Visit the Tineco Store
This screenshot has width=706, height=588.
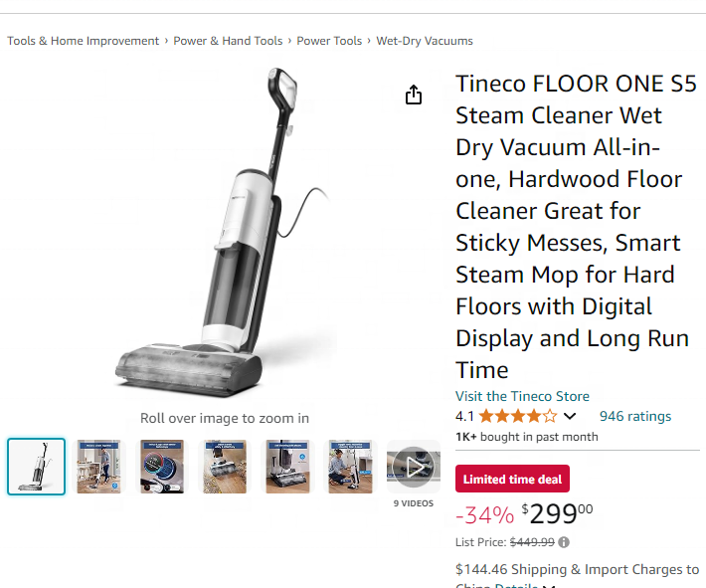click(x=522, y=396)
